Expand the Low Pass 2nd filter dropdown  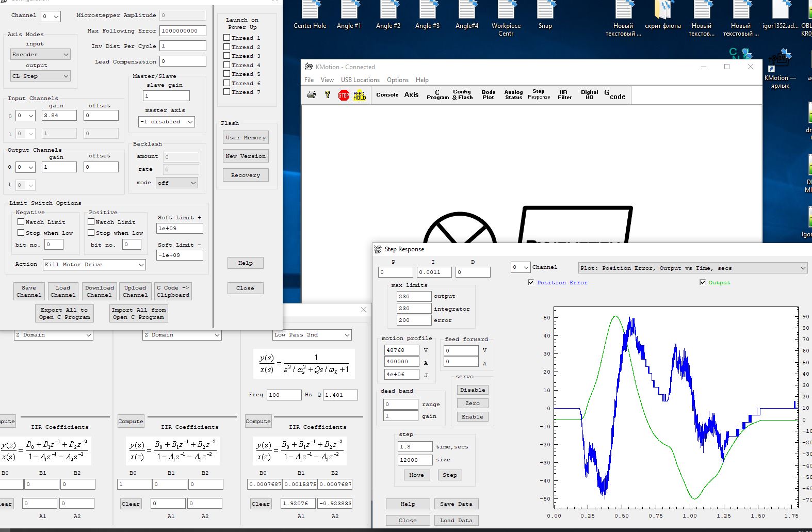[312, 335]
